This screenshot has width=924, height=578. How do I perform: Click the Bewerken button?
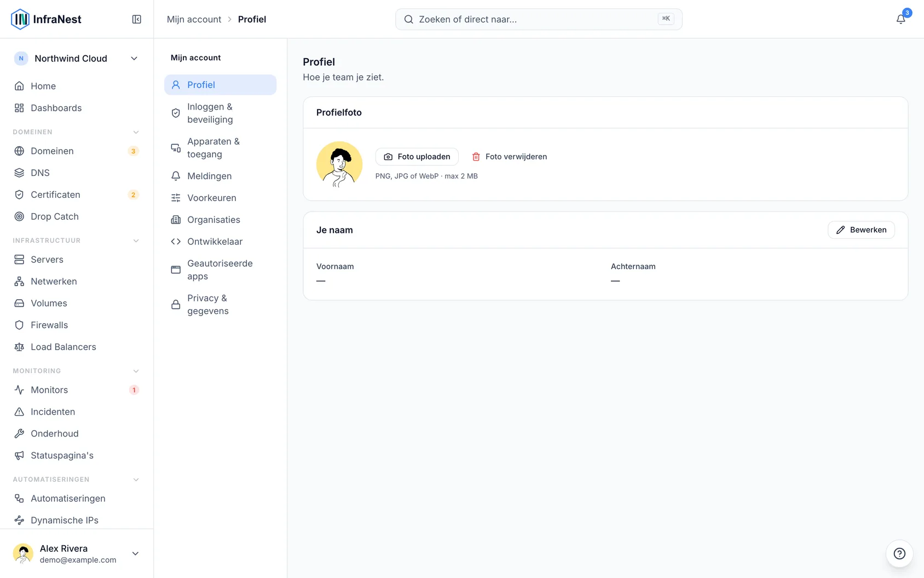(861, 230)
